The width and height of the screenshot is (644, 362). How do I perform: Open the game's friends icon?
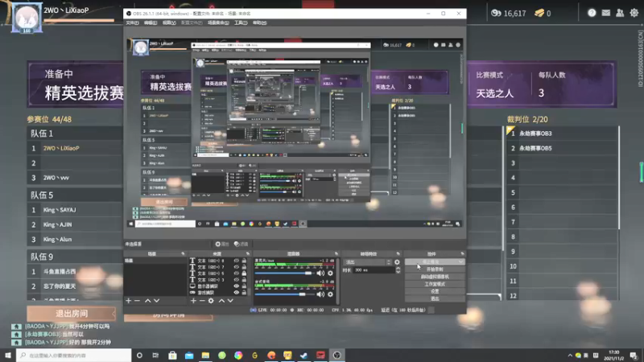click(x=620, y=13)
